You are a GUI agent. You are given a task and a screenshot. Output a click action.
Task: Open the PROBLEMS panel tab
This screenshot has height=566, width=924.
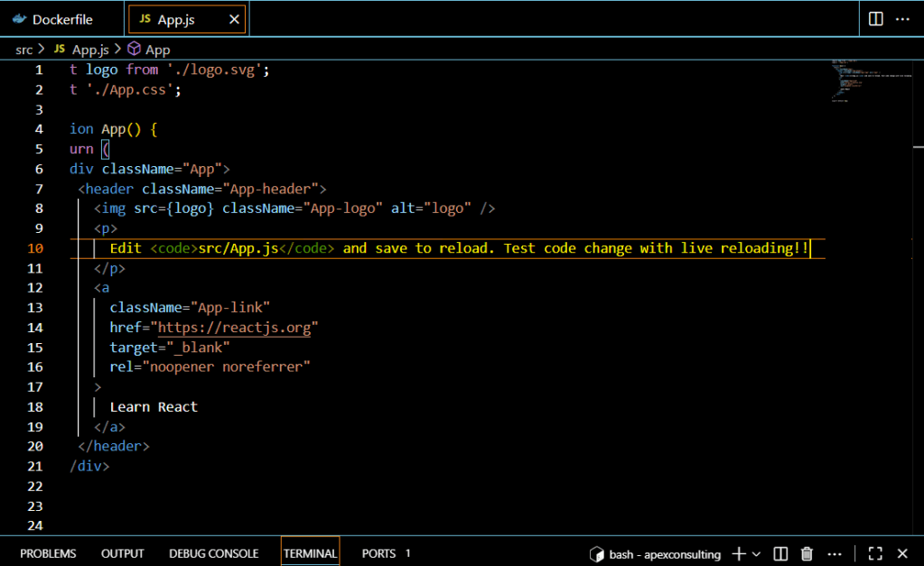(48, 553)
